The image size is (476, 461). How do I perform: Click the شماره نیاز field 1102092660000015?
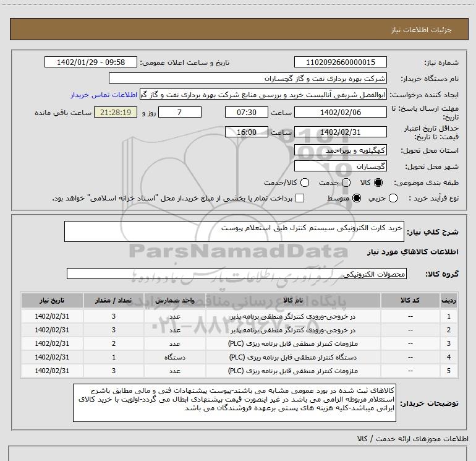(340, 62)
